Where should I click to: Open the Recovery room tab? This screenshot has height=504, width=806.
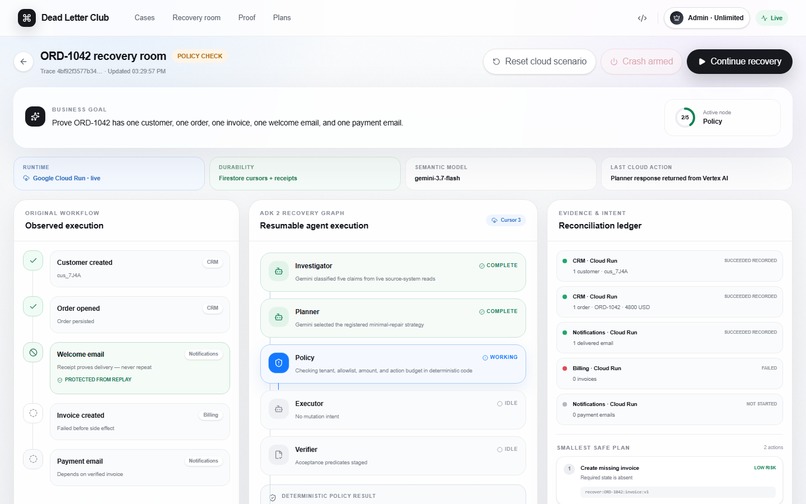point(196,17)
